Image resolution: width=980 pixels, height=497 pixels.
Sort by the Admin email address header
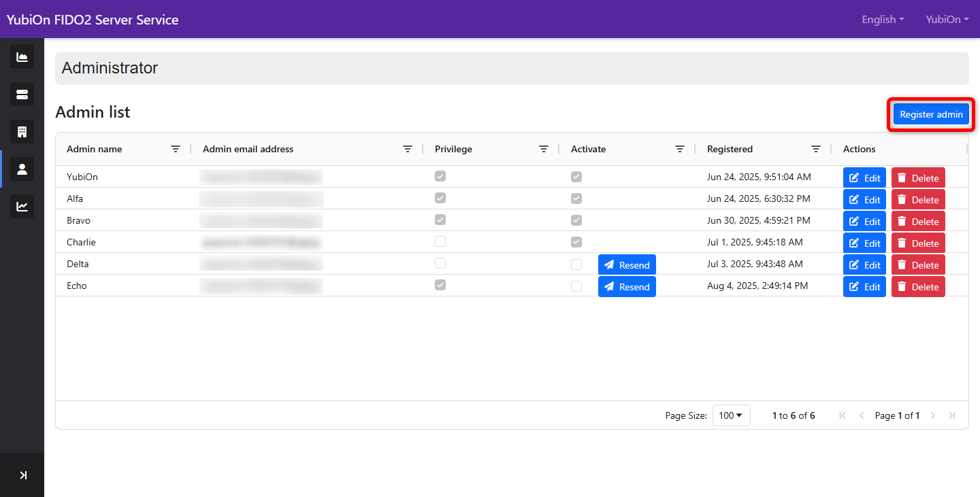[x=248, y=149]
